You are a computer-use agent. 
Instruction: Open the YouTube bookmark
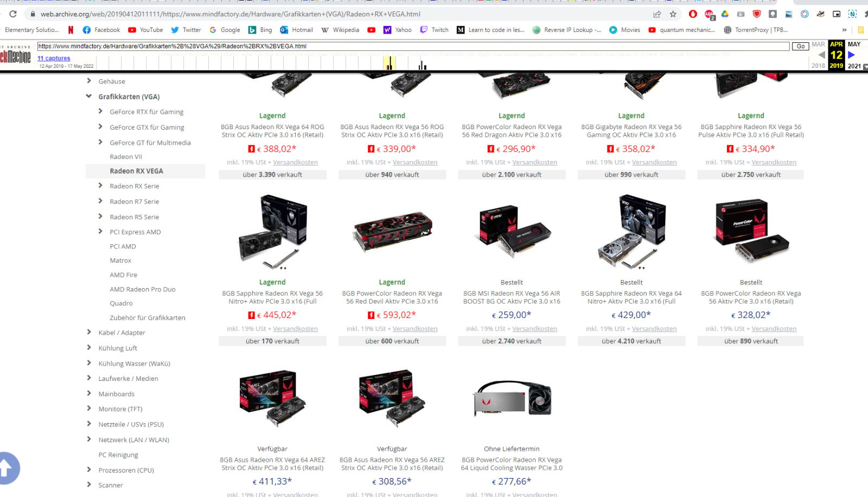click(x=145, y=30)
